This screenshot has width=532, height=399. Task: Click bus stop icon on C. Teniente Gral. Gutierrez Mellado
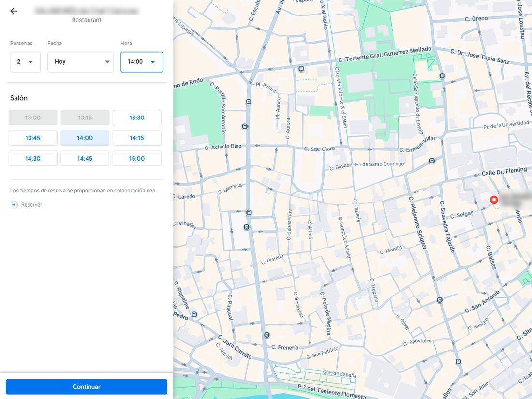coord(301,69)
